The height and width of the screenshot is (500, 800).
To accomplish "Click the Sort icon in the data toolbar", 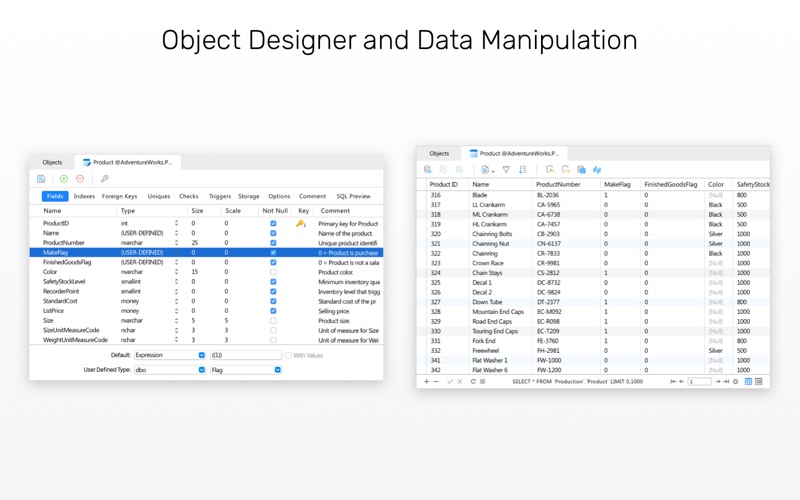I will pos(523,169).
